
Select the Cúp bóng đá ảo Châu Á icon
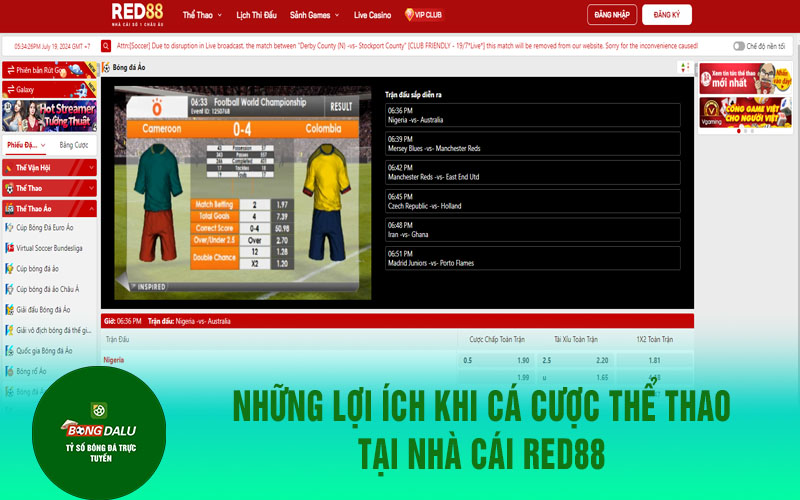pyautogui.click(x=9, y=289)
